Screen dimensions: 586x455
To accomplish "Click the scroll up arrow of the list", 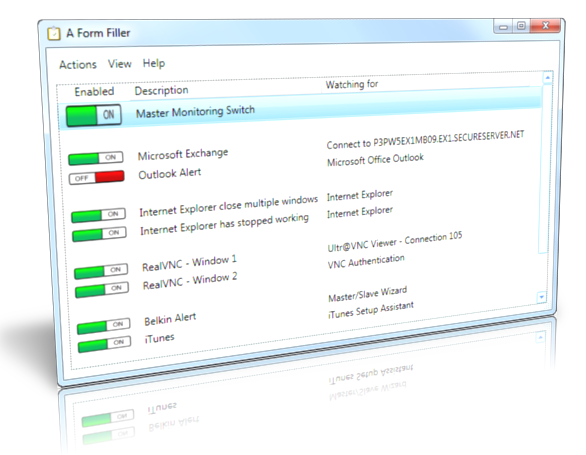I will [x=548, y=77].
